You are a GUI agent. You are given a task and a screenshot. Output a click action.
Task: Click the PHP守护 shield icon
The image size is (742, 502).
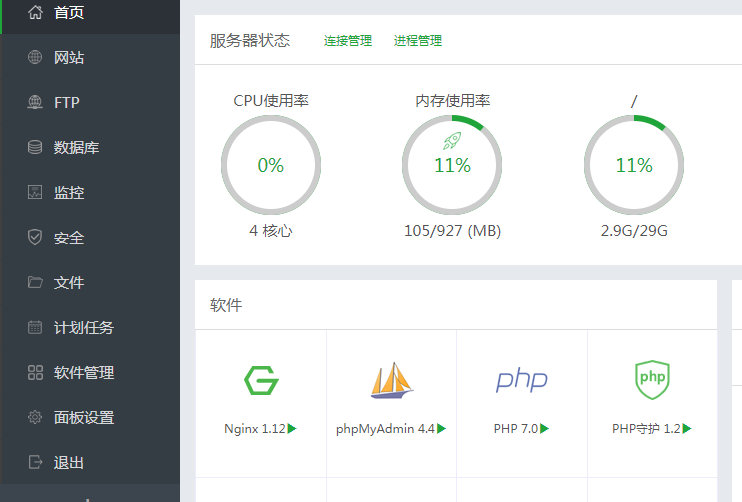point(651,379)
